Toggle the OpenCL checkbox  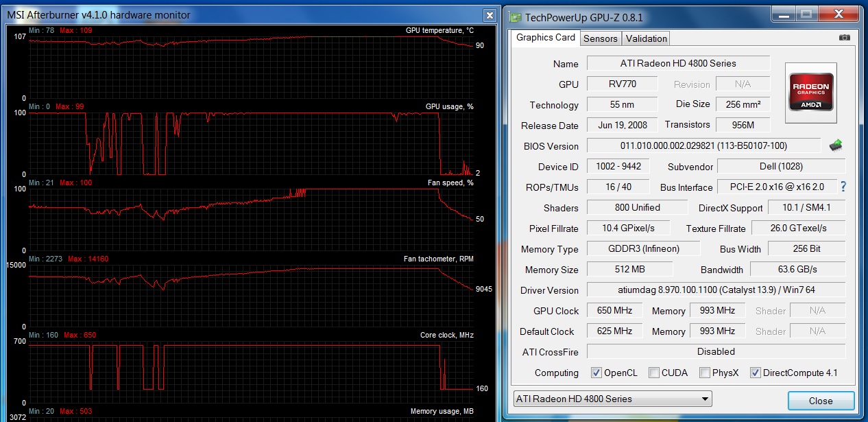[x=596, y=373]
